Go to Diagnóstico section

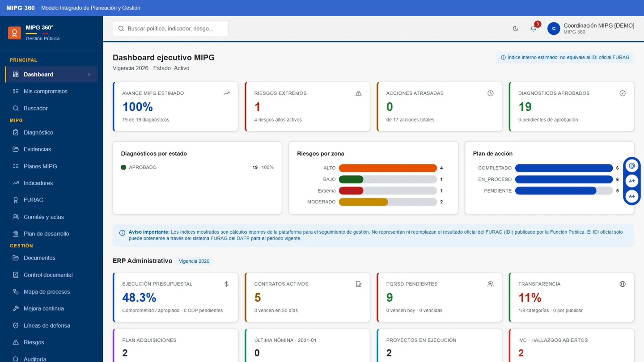51,132
